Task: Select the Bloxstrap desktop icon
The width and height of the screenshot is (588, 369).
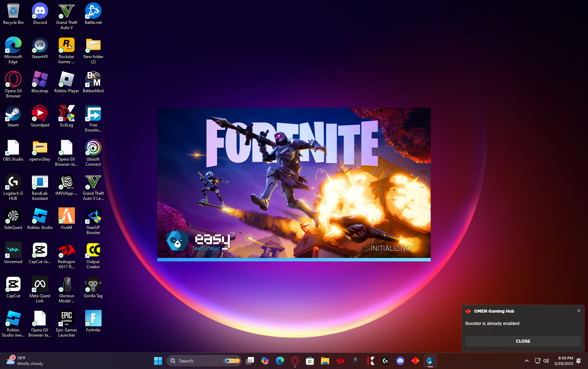Action: (40, 82)
